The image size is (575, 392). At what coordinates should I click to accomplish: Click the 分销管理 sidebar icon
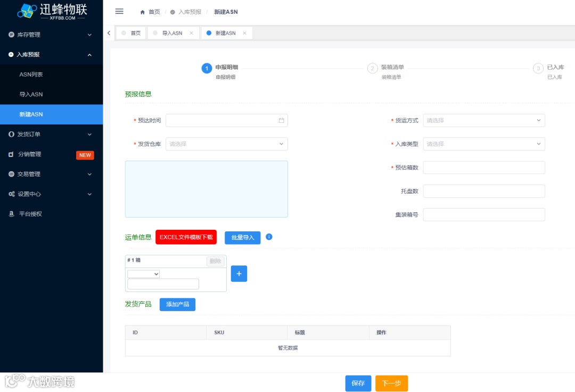(x=11, y=154)
